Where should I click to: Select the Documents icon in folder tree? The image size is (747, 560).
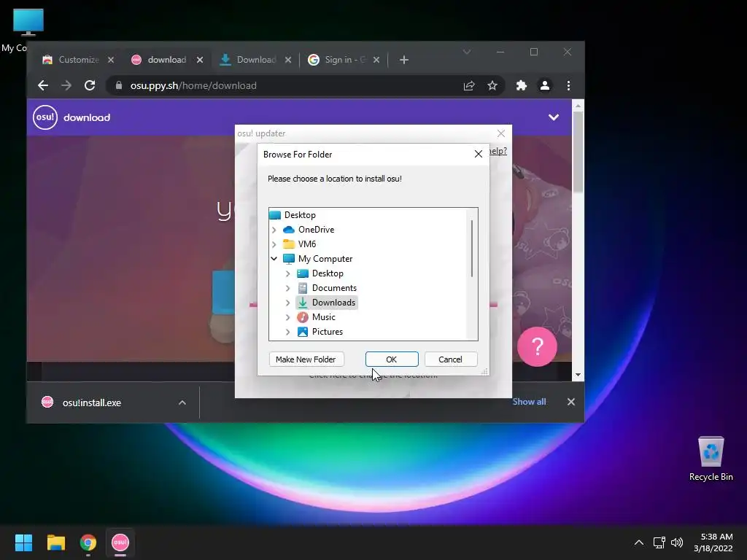(303, 288)
